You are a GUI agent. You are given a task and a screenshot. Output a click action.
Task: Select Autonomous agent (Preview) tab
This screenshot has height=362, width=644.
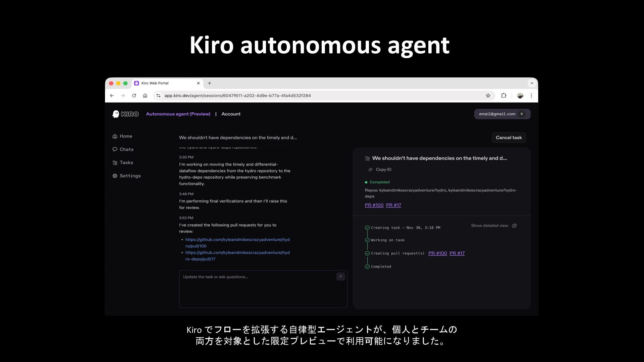tap(178, 114)
